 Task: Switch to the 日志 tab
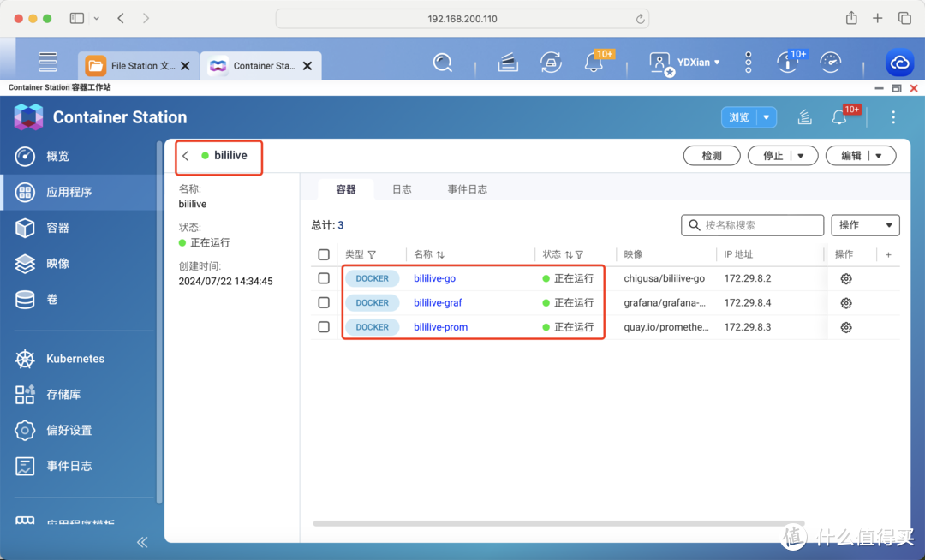(x=402, y=189)
